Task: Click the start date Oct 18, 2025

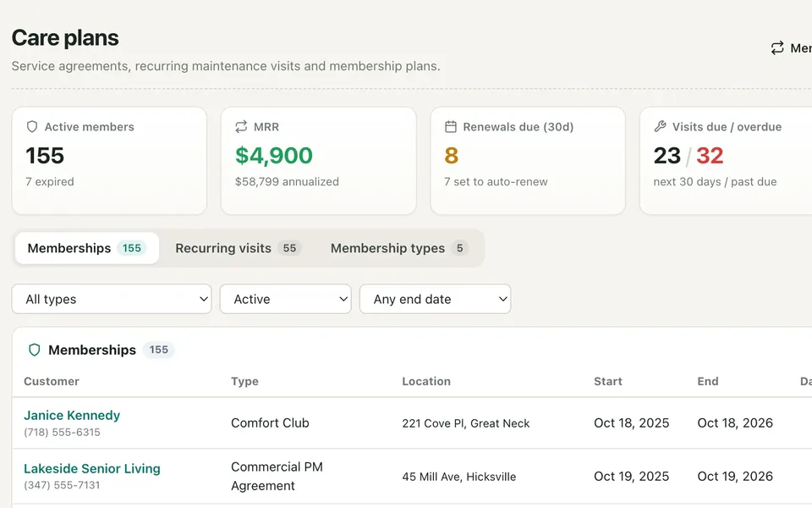Action: pyautogui.click(x=631, y=423)
